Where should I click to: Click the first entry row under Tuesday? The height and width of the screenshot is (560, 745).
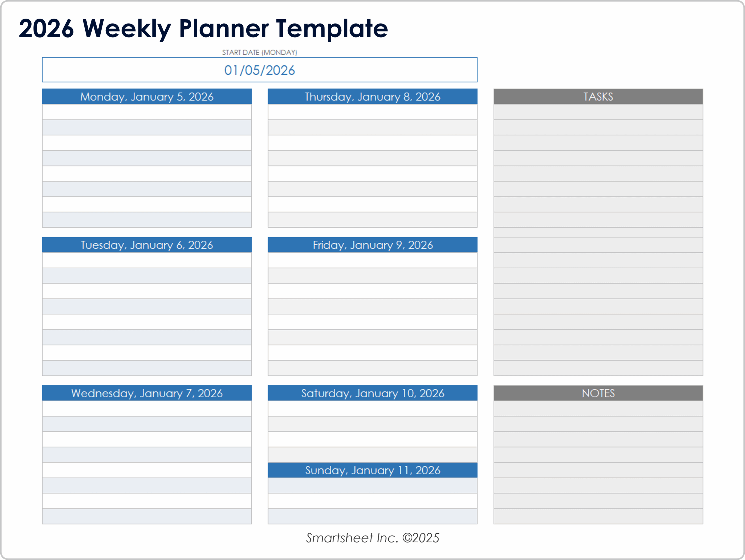point(147,260)
